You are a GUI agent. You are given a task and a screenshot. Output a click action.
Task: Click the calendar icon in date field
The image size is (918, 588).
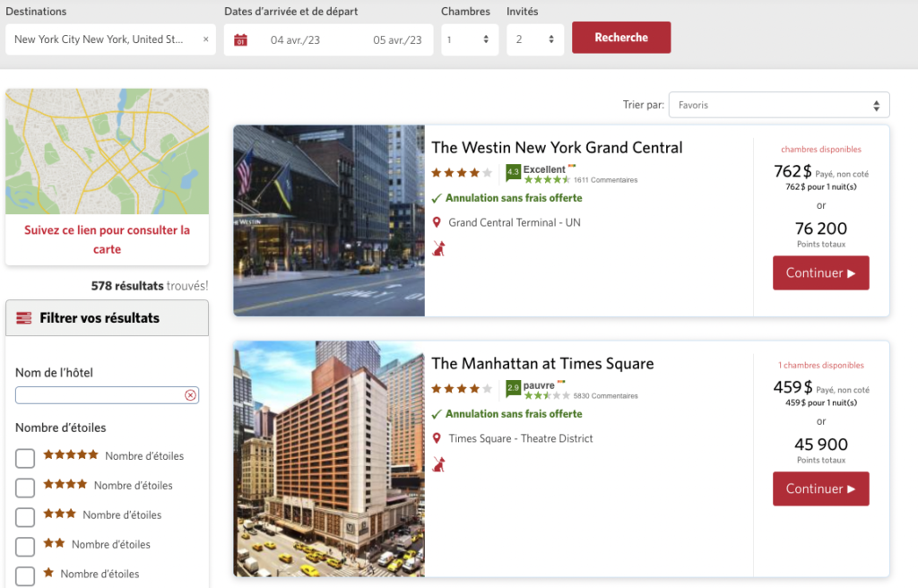pos(240,39)
